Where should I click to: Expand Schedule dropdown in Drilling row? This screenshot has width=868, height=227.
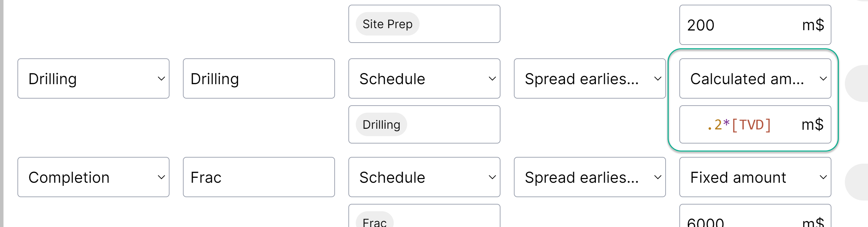424,78
